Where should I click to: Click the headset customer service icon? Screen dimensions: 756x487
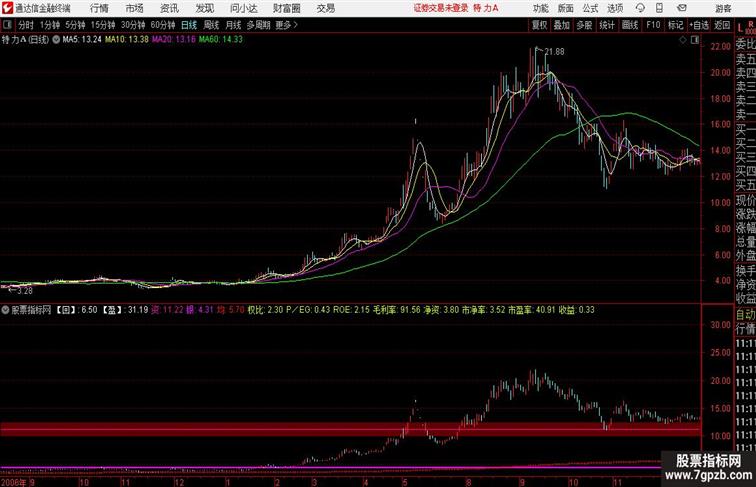(x=640, y=8)
